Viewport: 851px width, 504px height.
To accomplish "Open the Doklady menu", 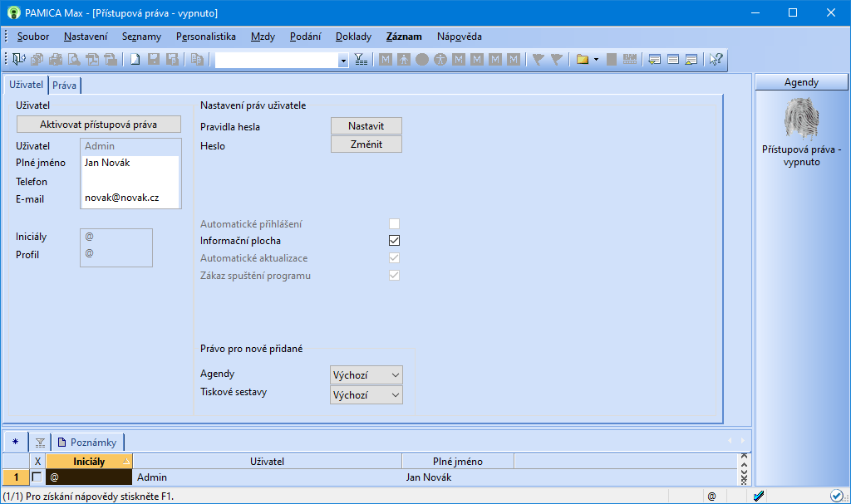I will tap(353, 37).
